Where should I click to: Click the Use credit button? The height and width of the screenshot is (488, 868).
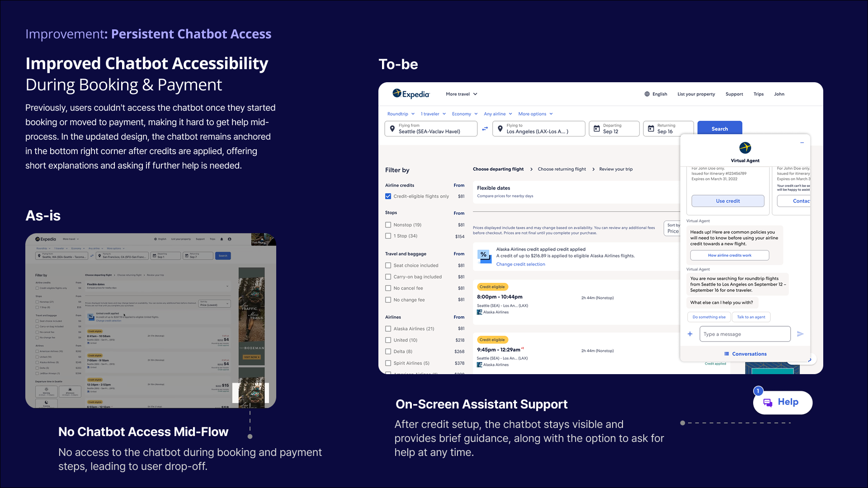727,201
